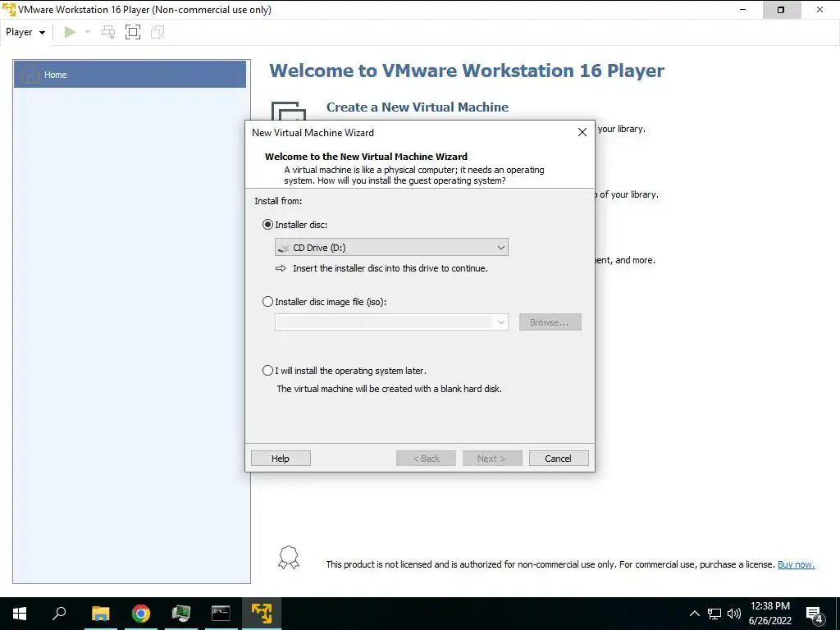
Task: Open the CD Drive (D:) dropdown
Action: click(391, 248)
